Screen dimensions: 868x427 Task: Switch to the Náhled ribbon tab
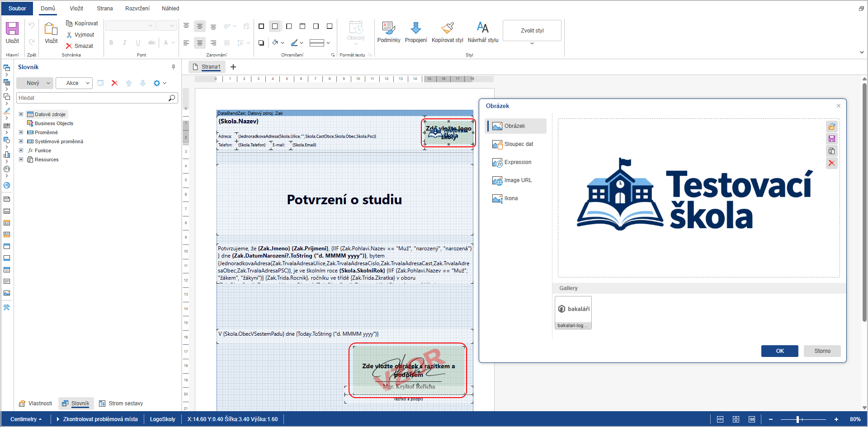pos(170,9)
